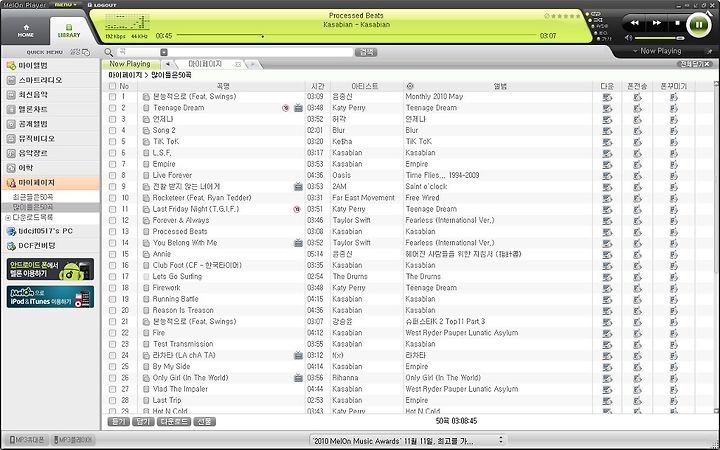Check the box for Live Forever
Viewport: 720px width, 450px height.
112,175
